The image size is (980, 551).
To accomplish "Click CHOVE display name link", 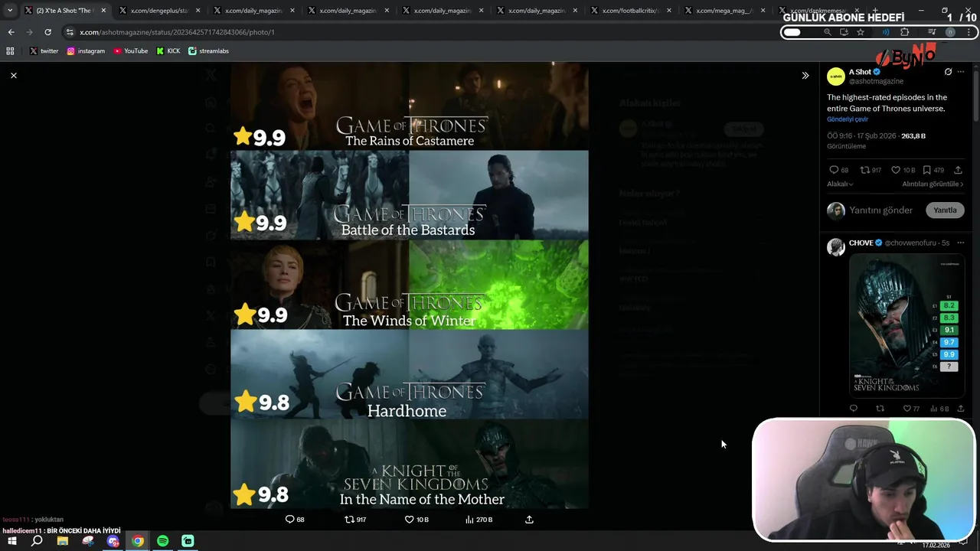I will pos(861,243).
